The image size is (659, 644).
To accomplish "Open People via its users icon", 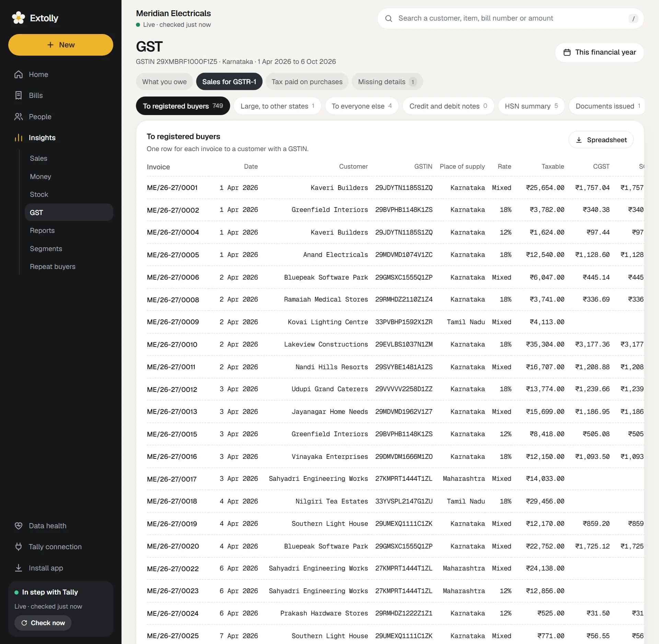I will point(19,117).
